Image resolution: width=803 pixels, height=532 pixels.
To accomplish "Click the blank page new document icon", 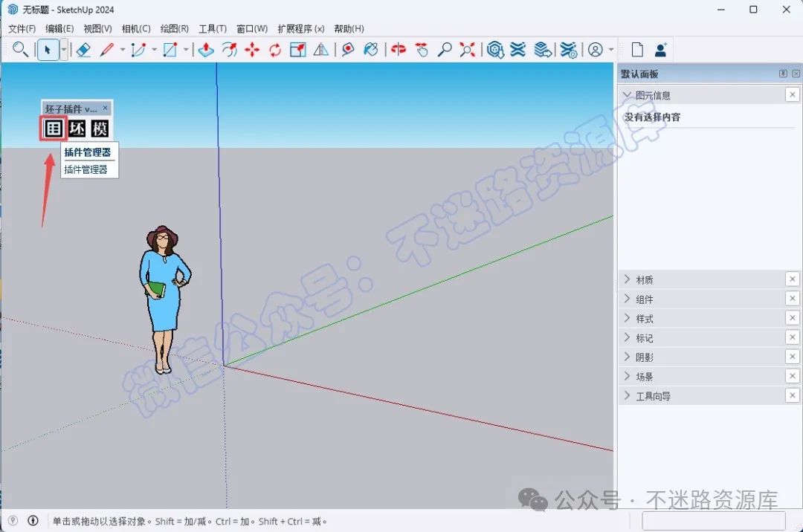I will [637, 50].
